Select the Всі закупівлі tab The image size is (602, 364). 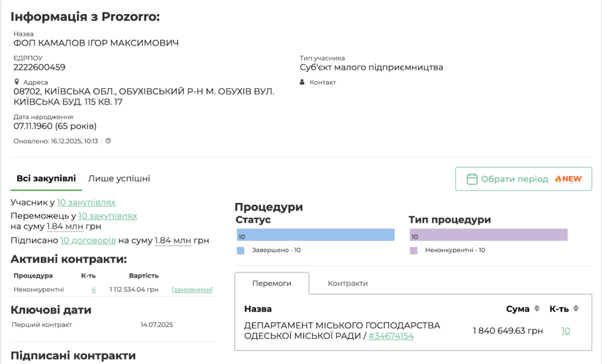46,178
